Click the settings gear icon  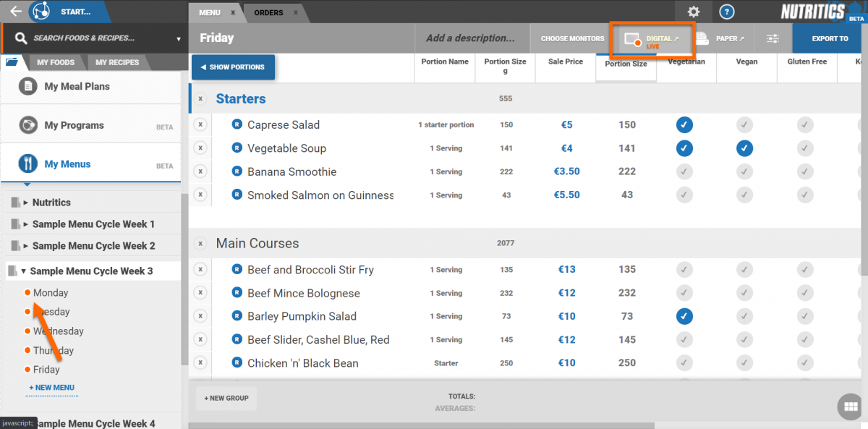coord(694,12)
